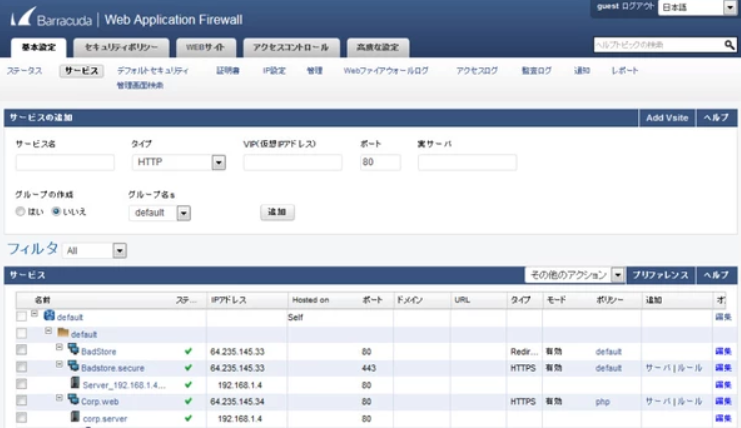Click the 実サーバ input field
Screen dimensions: 741x428
point(467,162)
